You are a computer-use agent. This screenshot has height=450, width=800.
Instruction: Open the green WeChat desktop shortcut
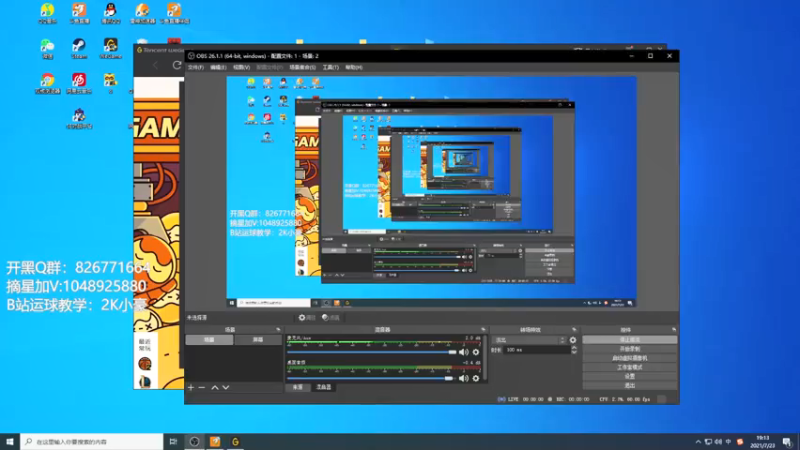(x=47, y=48)
